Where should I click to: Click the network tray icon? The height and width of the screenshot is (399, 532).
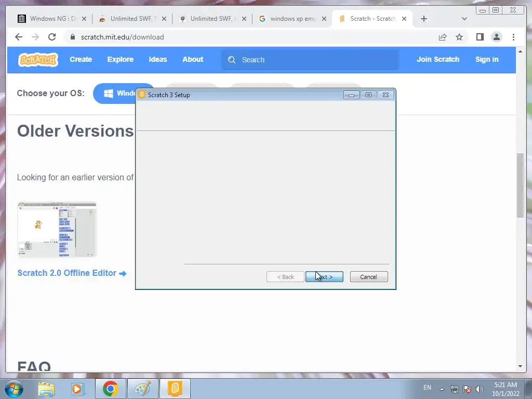coord(454,389)
